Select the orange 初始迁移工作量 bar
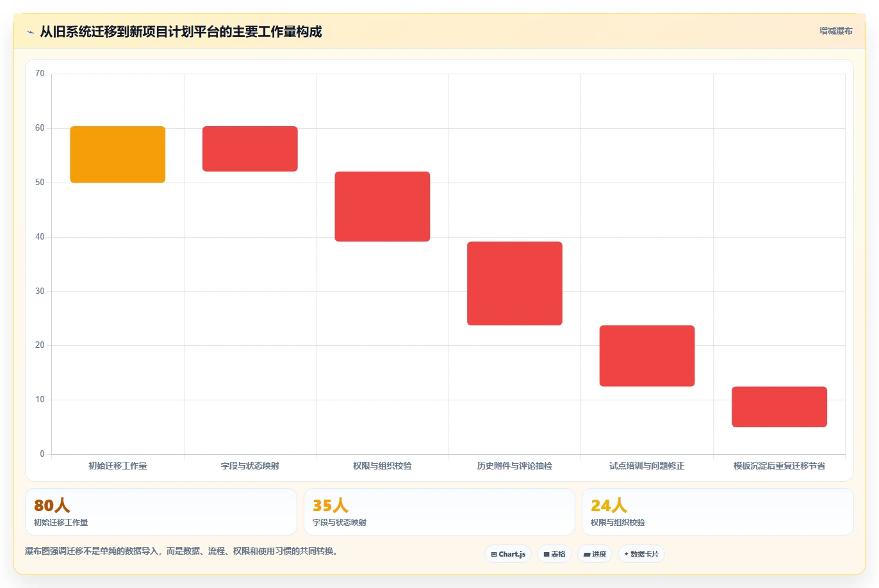 click(118, 154)
